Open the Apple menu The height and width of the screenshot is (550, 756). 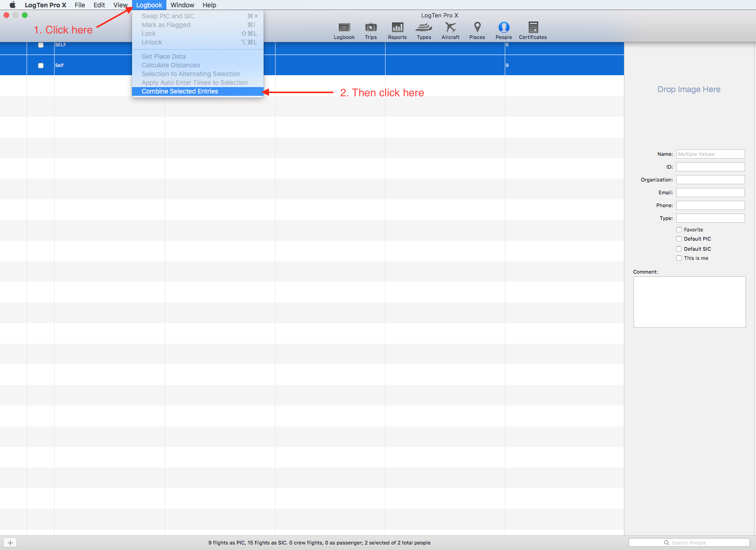(12, 5)
